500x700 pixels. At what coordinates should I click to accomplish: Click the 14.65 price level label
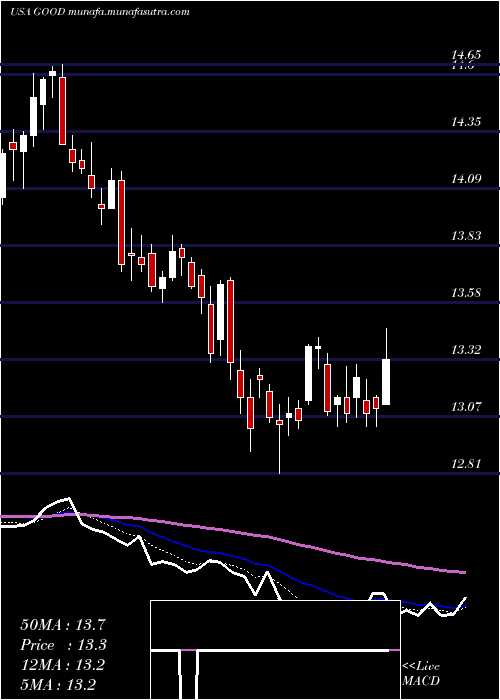(466, 56)
